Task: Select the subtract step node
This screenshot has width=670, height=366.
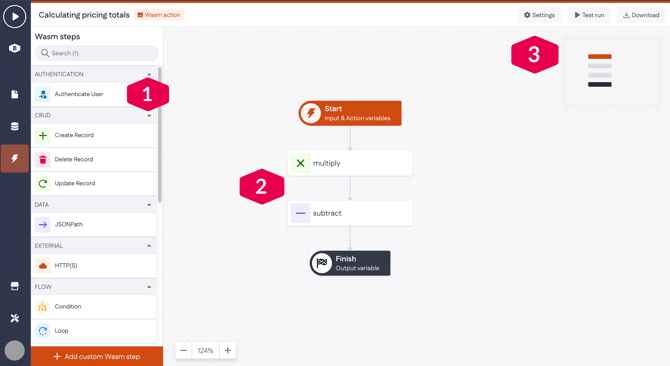Action: [x=350, y=213]
